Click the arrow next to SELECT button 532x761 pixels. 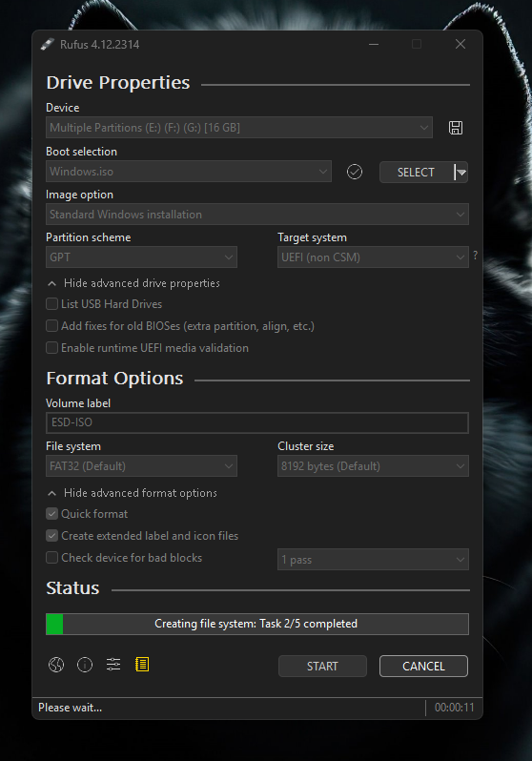pos(461,173)
